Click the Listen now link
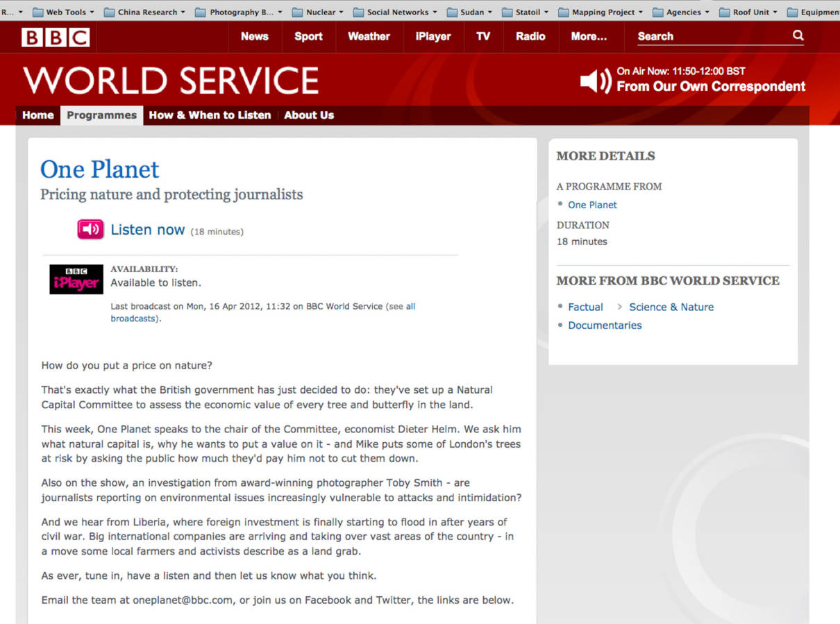Image resolution: width=840 pixels, height=624 pixels. tap(148, 230)
